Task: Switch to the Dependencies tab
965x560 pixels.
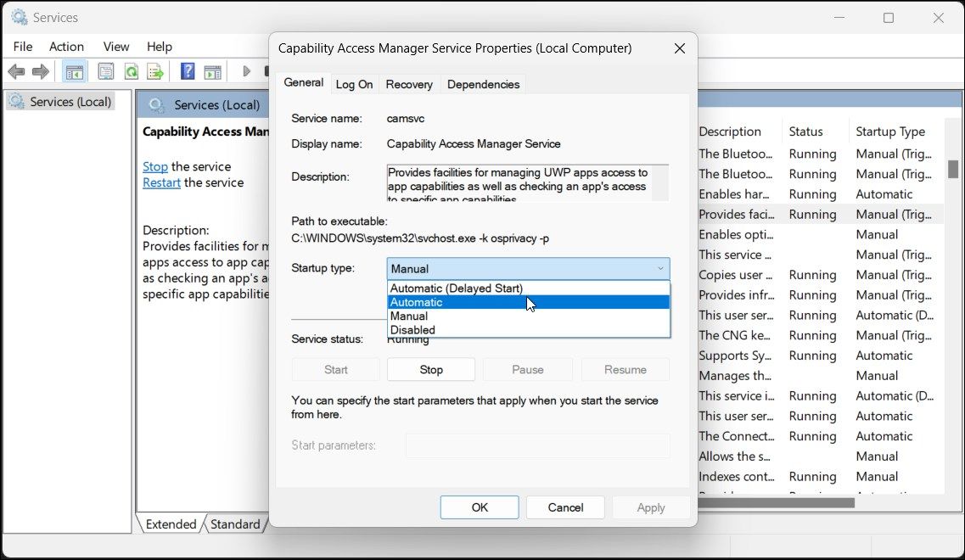Action: 483,84
